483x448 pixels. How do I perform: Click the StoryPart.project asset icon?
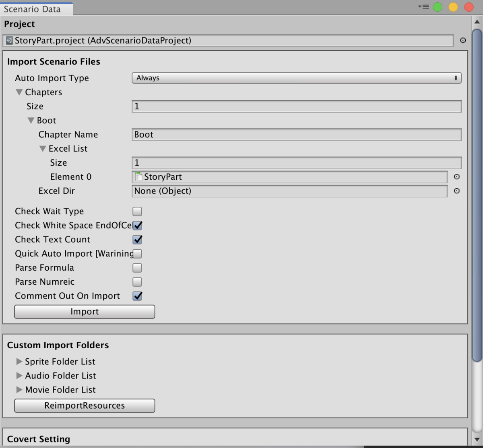click(9, 40)
